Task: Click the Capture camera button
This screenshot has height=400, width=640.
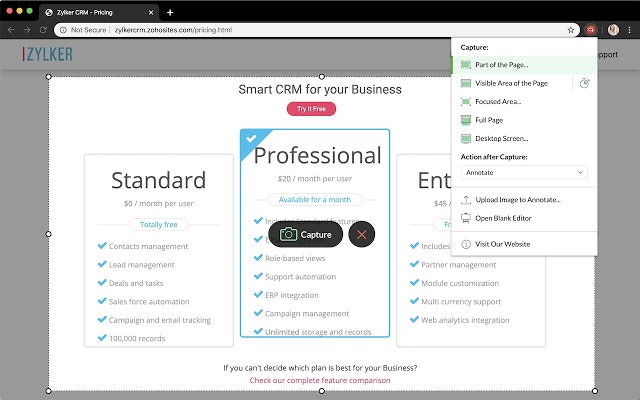Action: click(305, 234)
